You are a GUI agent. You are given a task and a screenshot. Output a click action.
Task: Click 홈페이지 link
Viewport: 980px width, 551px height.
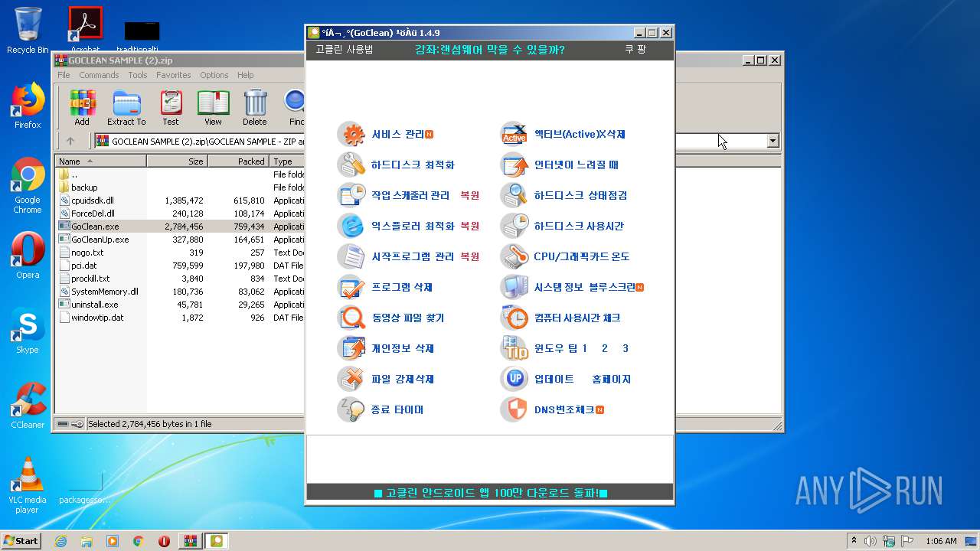click(612, 379)
